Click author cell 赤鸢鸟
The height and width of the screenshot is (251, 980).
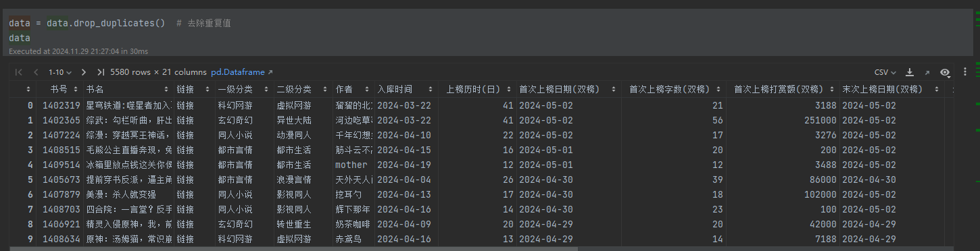click(353, 239)
